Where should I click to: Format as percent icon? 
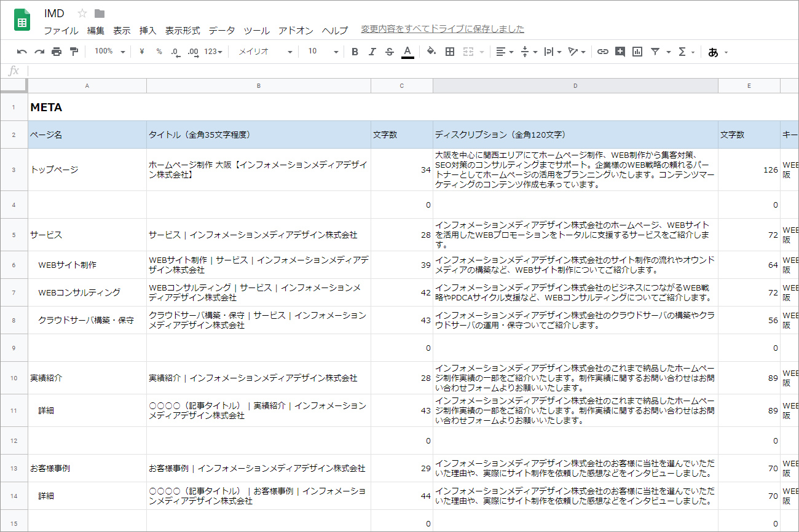[159, 52]
